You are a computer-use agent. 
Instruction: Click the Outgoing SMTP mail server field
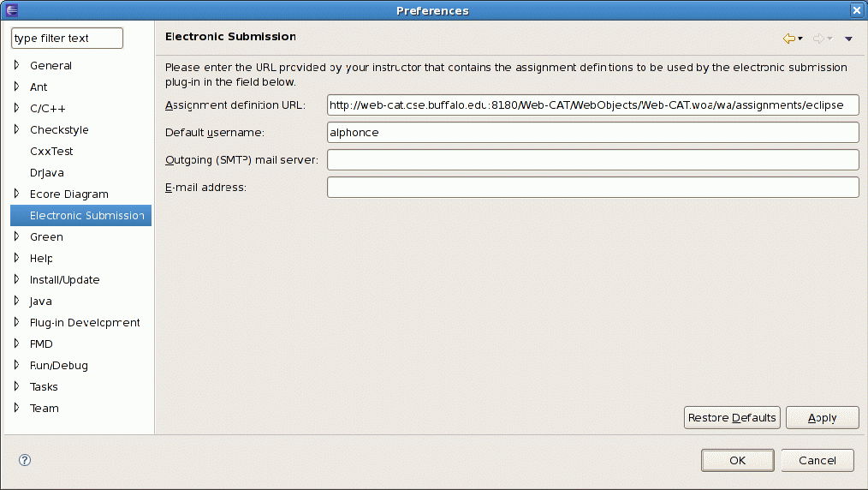(x=592, y=160)
